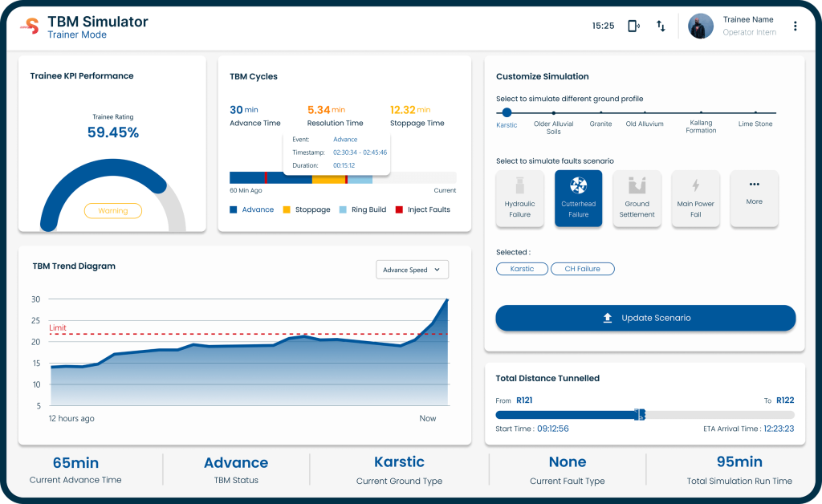Viewport: 822px width, 504px height.
Task: Select the Main Power Fail scenario
Action: click(x=695, y=198)
